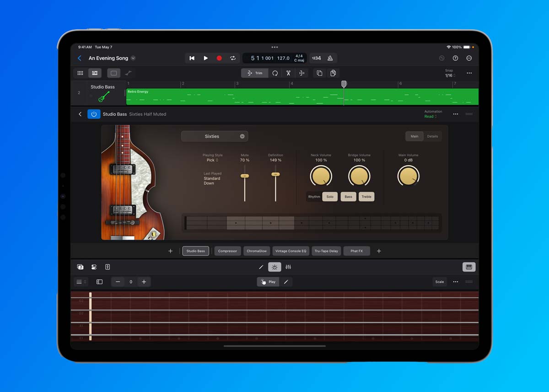Select the Studio Bass track header
This screenshot has width=549, height=392.
coord(102,93)
